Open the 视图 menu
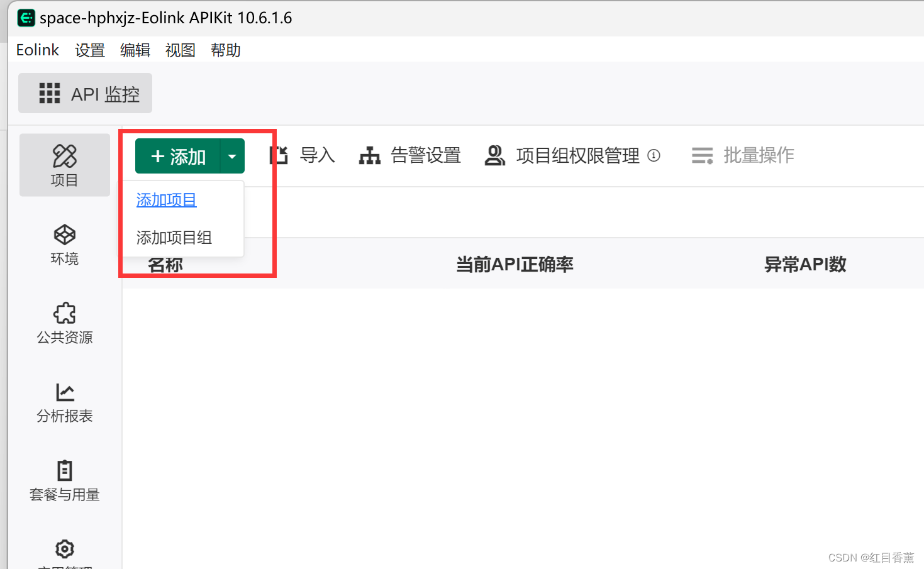The height and width of the screenshot is (569, 924). point(181,50)
